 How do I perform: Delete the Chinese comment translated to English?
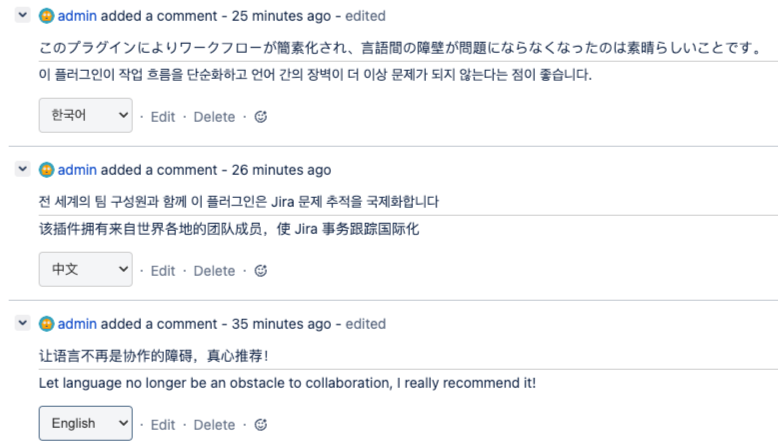(214, 425)
